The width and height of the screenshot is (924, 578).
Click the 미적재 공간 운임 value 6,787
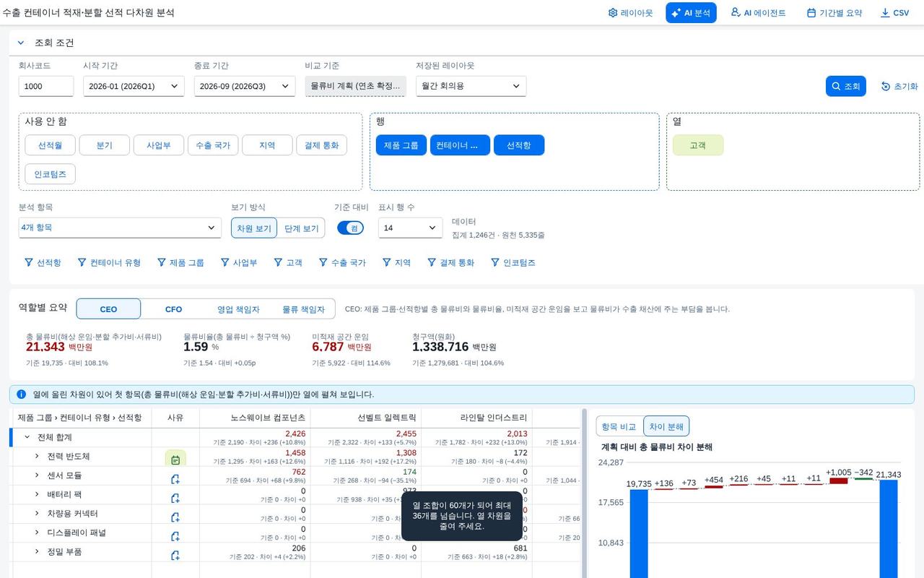[328, 347]
